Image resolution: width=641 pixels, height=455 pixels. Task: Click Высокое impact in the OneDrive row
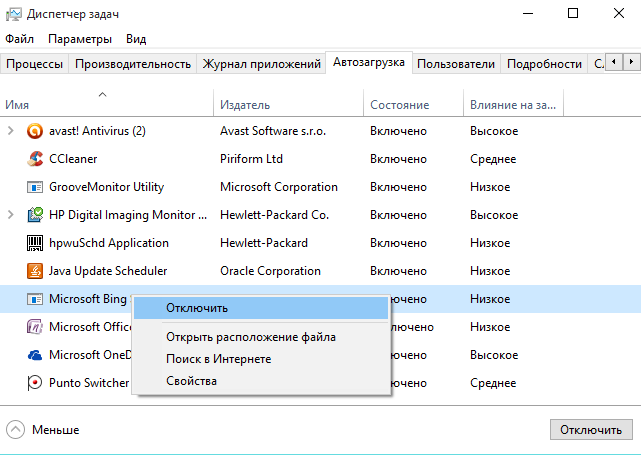[x=494, y=355]
